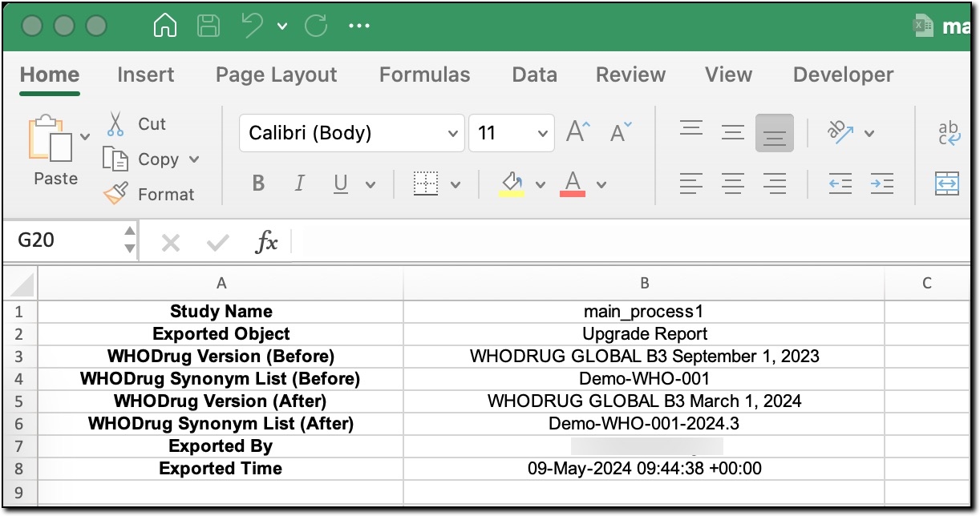Switch to the Page Layout tab
The height and width of the screenshot is (516, 980).
[276, 75]
